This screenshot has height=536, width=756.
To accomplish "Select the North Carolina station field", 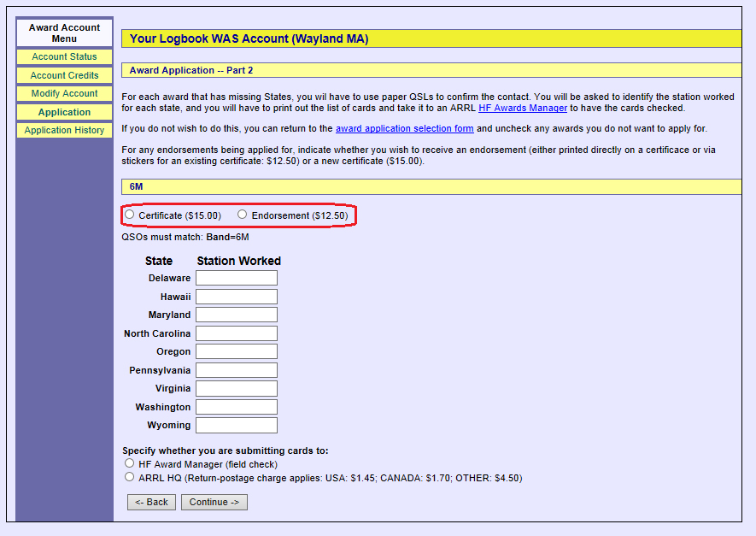I will click(x=237, y=333).
